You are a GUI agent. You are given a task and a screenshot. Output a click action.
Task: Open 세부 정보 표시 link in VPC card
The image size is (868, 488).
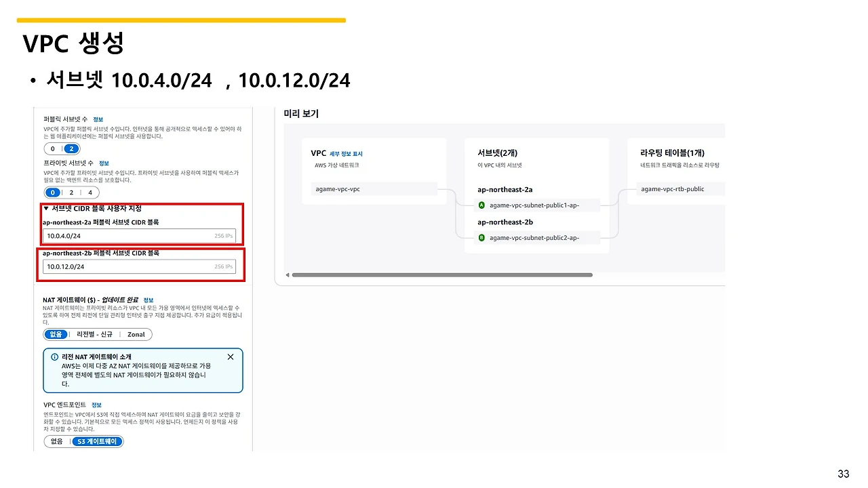tap(346, 154)
